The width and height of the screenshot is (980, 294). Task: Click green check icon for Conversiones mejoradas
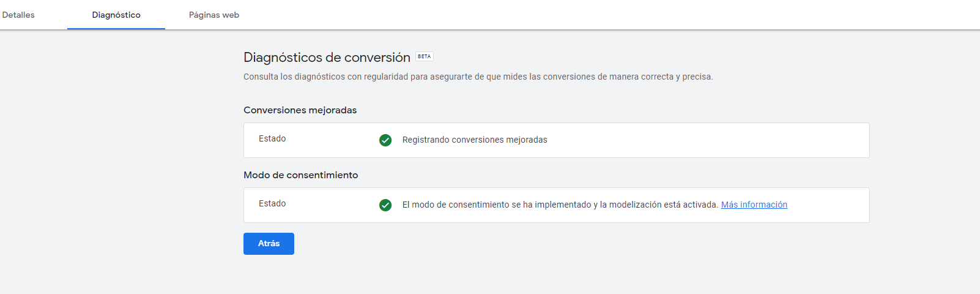pos(385,140)
